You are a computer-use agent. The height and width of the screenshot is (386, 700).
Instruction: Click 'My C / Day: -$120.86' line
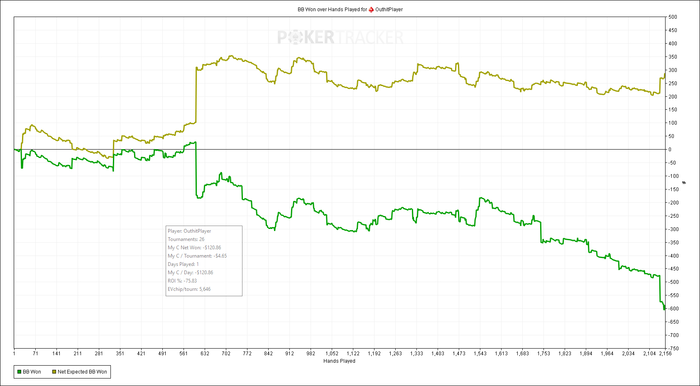tap(190, 273)
